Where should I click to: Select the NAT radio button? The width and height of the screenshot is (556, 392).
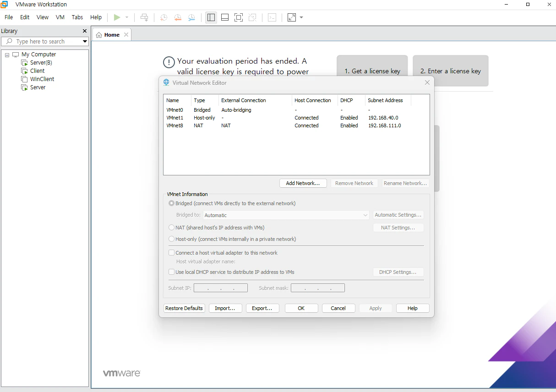tap(172, 228)
